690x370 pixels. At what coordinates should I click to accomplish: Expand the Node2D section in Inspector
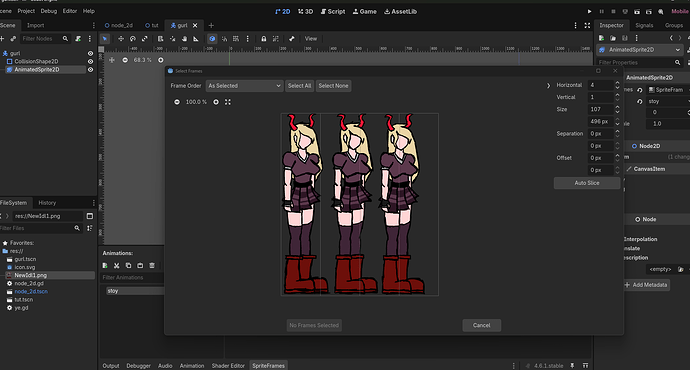click(650, 146)
